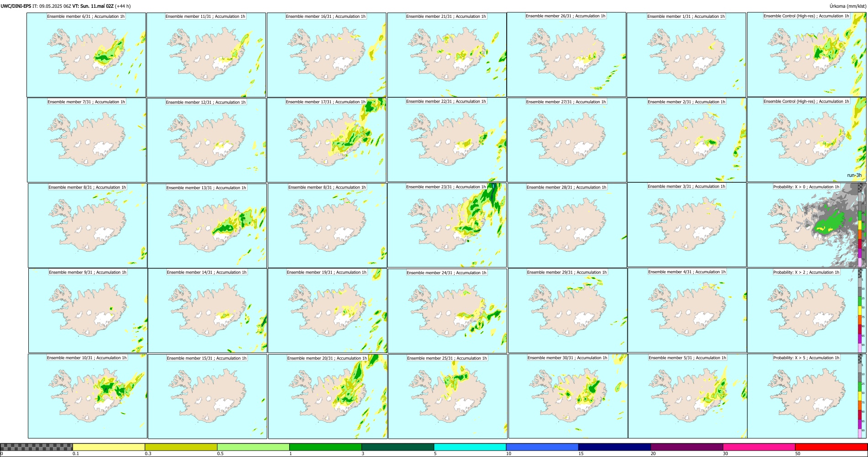Click the Ensemble member 29/31 map
This screenshot has height=457, width=868.
pyautogui.click(x=567, y=311)
